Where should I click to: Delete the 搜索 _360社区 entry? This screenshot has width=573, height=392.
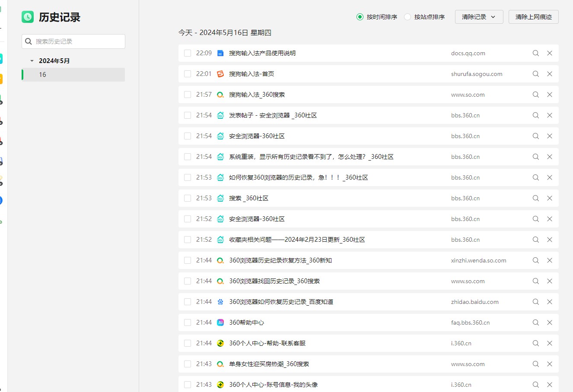(x=550, y=198)
